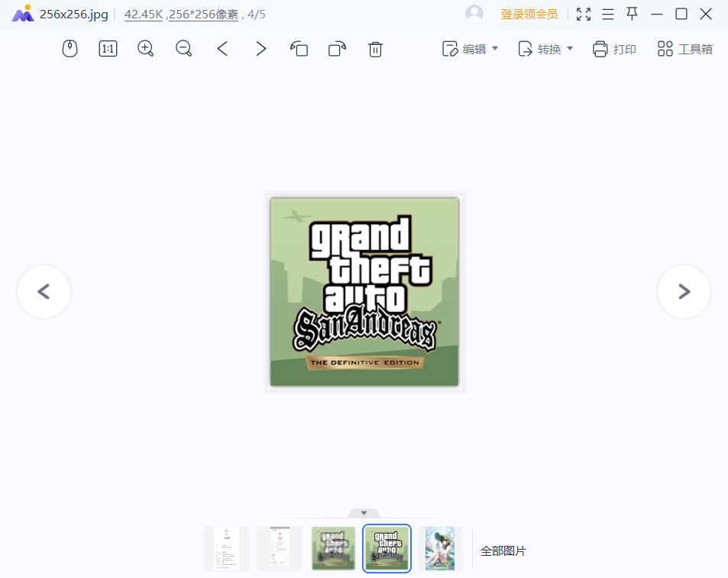
Task: Rotate the image counterclockwise
Action: (x=299, y=49)
